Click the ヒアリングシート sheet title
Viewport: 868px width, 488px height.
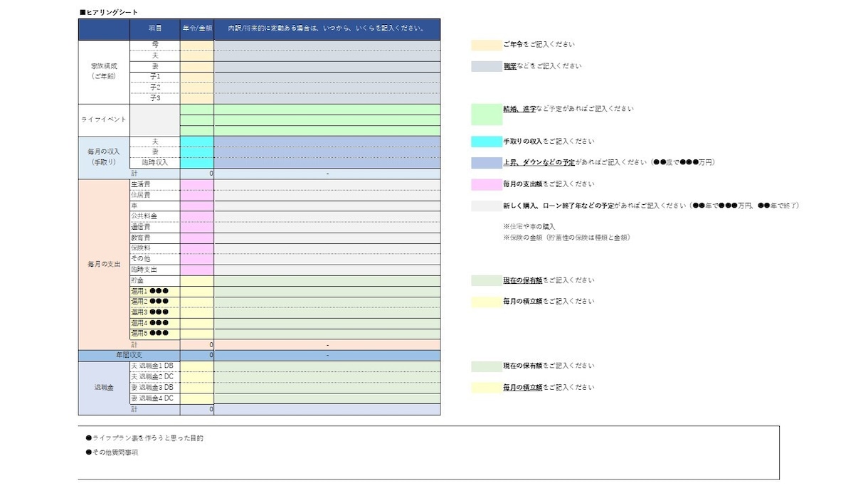click(109, 13)
